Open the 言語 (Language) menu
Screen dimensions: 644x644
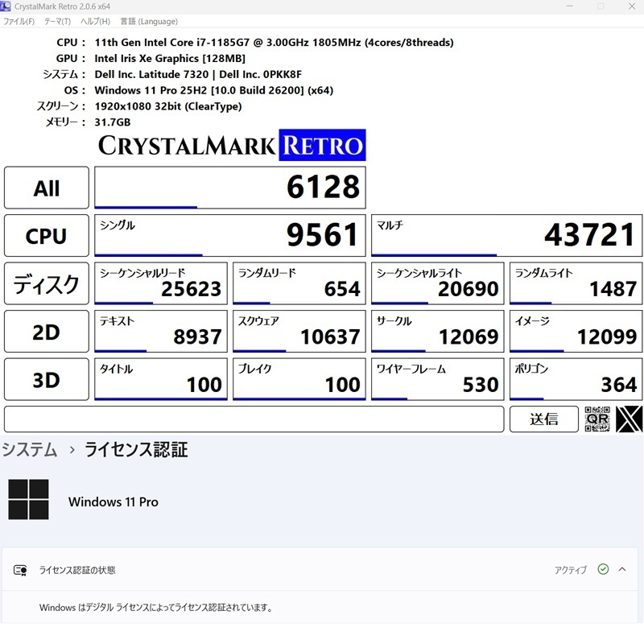[149, 22]
